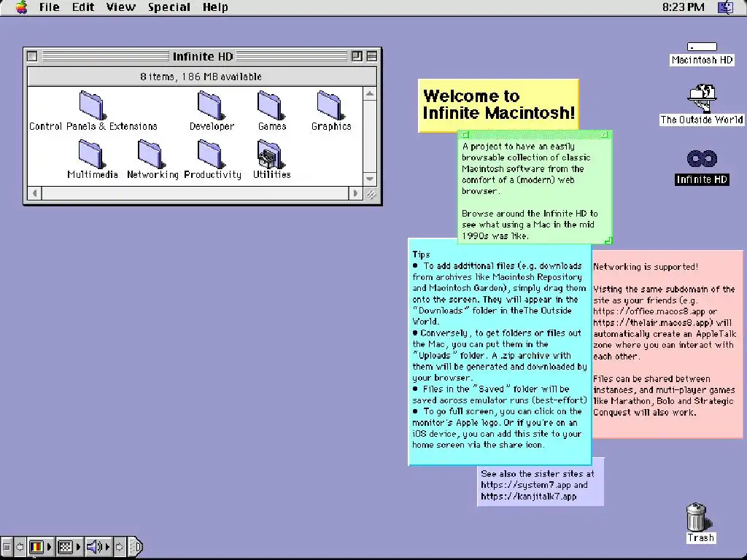The width and height of the screenshot is (747, 560).
Task: Close the green sticky note with its close box
Action: 465,135
